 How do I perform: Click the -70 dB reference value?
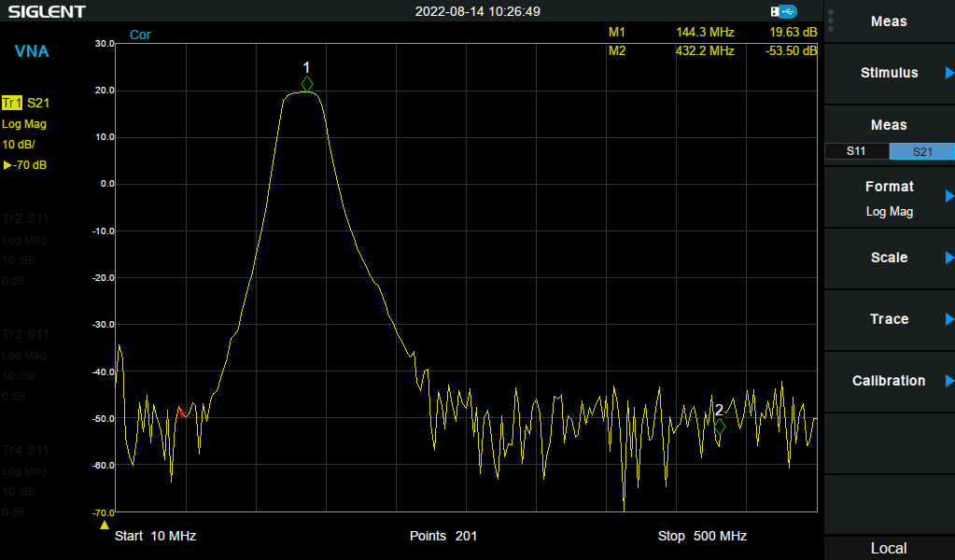[25, 165]
